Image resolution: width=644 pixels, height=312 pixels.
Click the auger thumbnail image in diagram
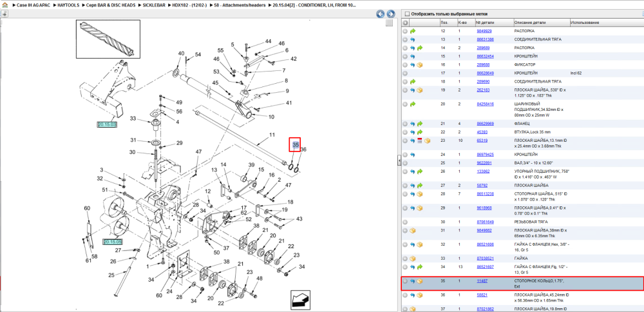108,39
